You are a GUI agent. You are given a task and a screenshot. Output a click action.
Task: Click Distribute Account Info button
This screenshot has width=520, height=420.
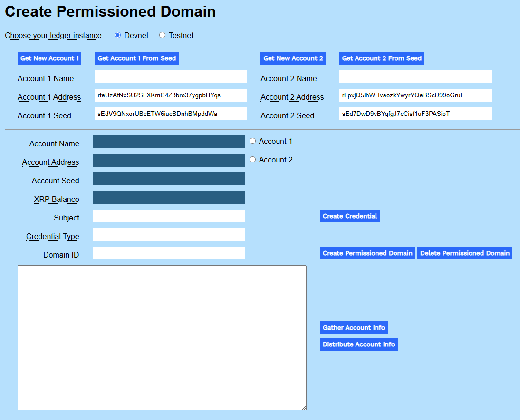tap(358, 344)
